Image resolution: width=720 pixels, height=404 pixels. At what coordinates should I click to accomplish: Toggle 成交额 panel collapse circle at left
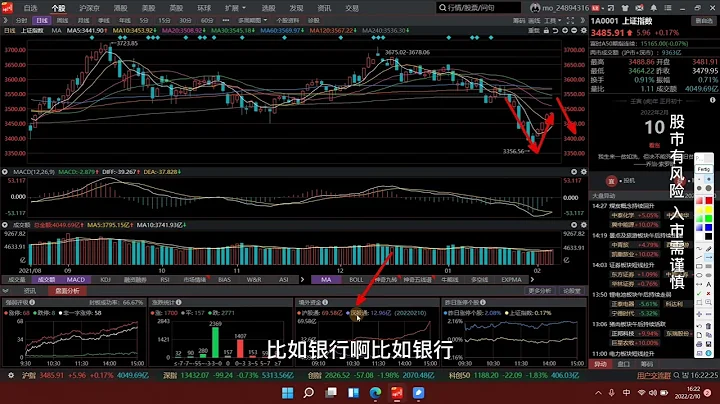pos(5,225)
